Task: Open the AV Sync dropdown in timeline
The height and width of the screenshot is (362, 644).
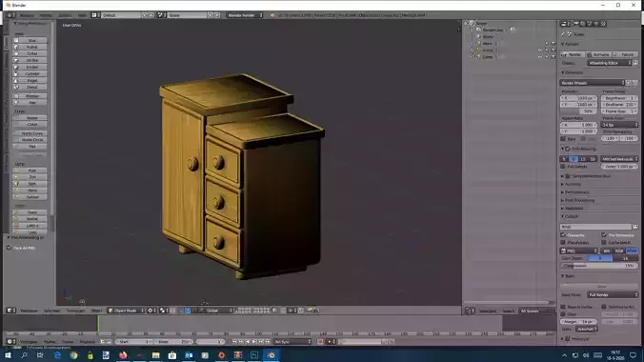Action: click(x=292, y=341)
